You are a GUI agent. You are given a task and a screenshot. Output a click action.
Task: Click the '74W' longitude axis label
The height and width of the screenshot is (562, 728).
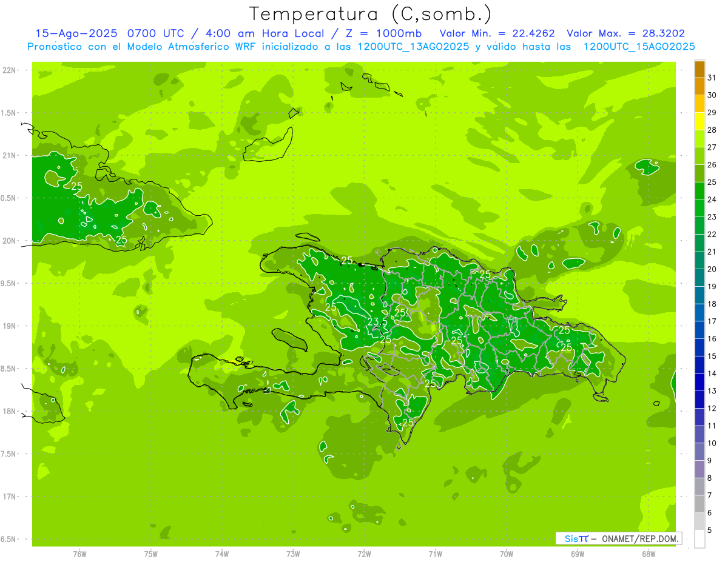point(222,554)
